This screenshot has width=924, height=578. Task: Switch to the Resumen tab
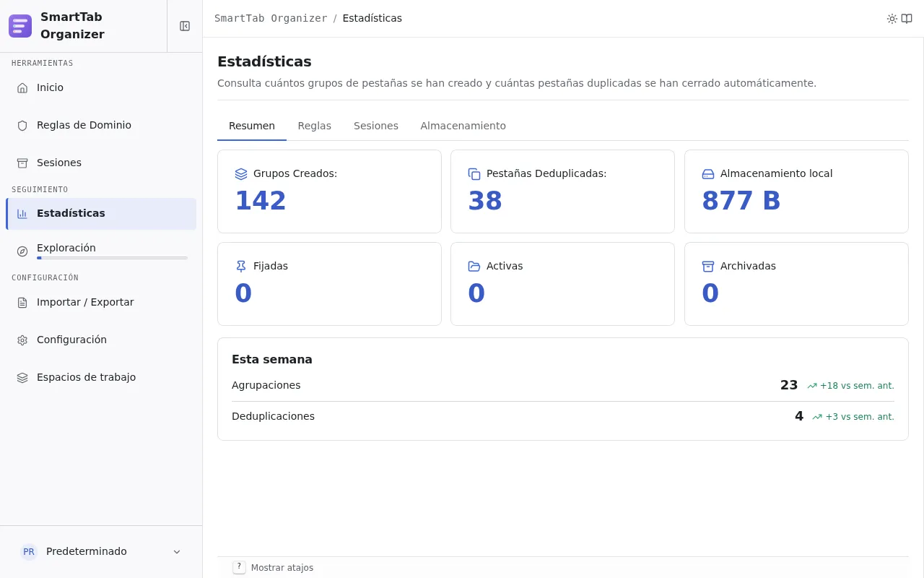pos(252,126)
